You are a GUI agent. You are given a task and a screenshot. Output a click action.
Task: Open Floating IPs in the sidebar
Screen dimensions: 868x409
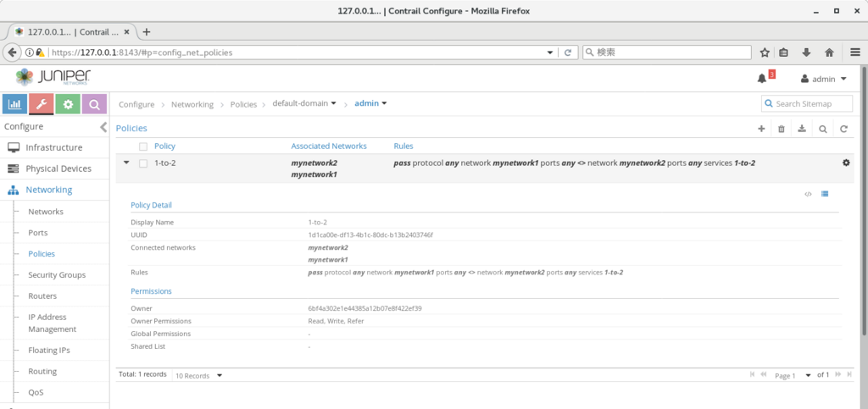(x=48, y=350)
